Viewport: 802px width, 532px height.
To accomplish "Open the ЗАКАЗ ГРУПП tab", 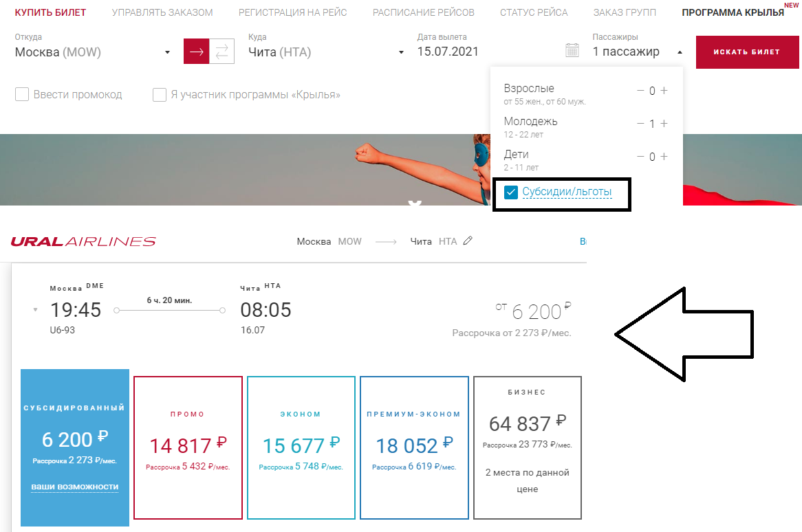I will click(625, 12).
